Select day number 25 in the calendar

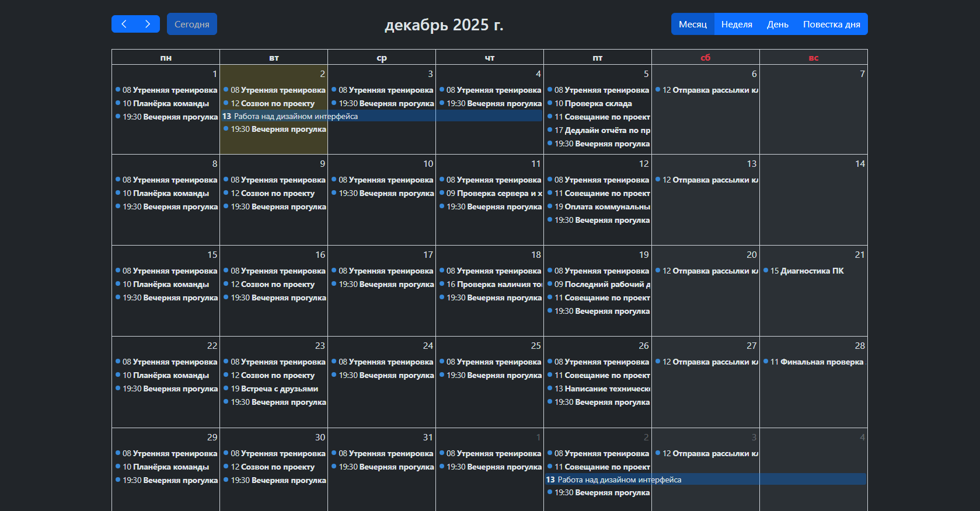tap(536, 346)
